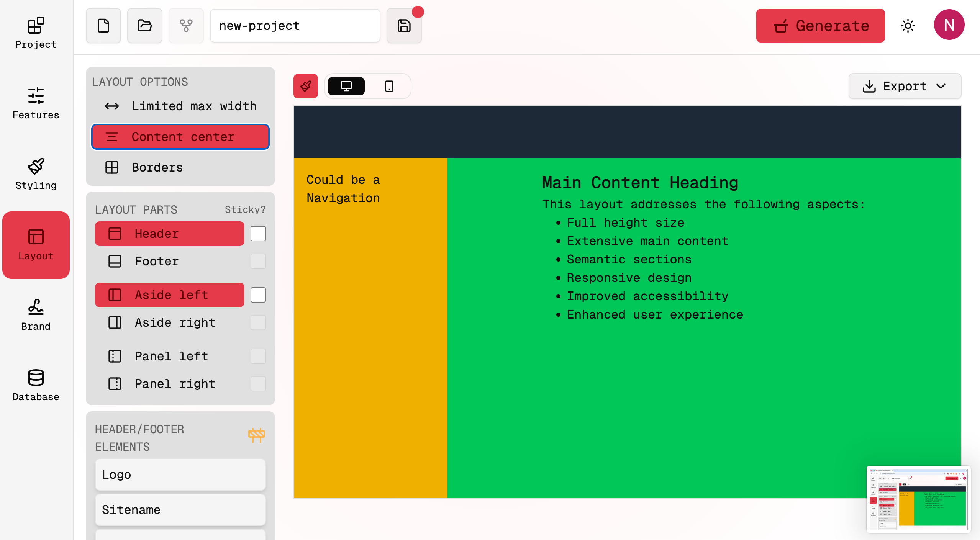Enable sticky option for Header

coord(258,233)
